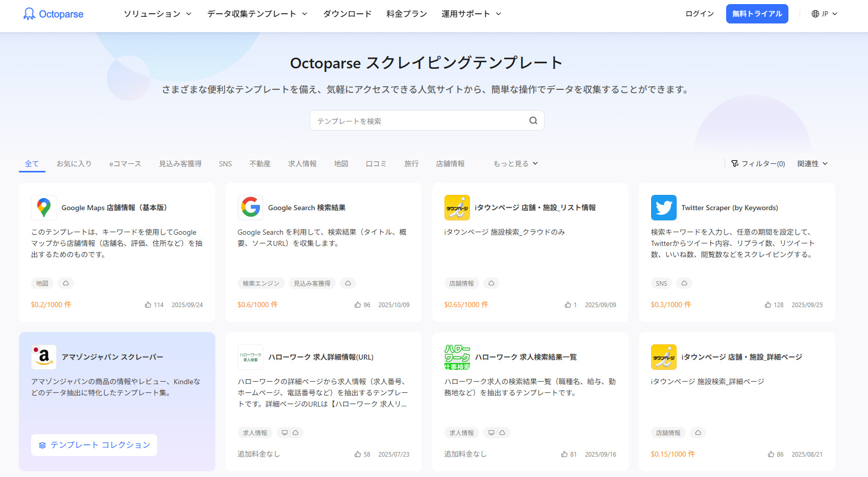
Task: Like the Google Maps template thumbs-up
Action: point(148,305)
